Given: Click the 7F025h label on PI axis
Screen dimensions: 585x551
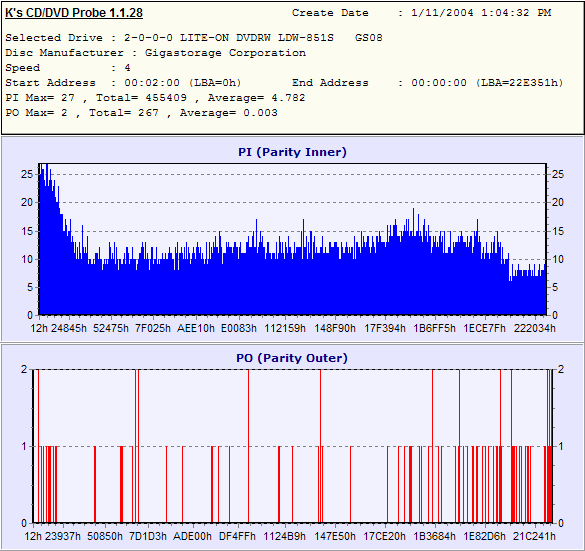Looking at the screenshot, I should [153, 328].
